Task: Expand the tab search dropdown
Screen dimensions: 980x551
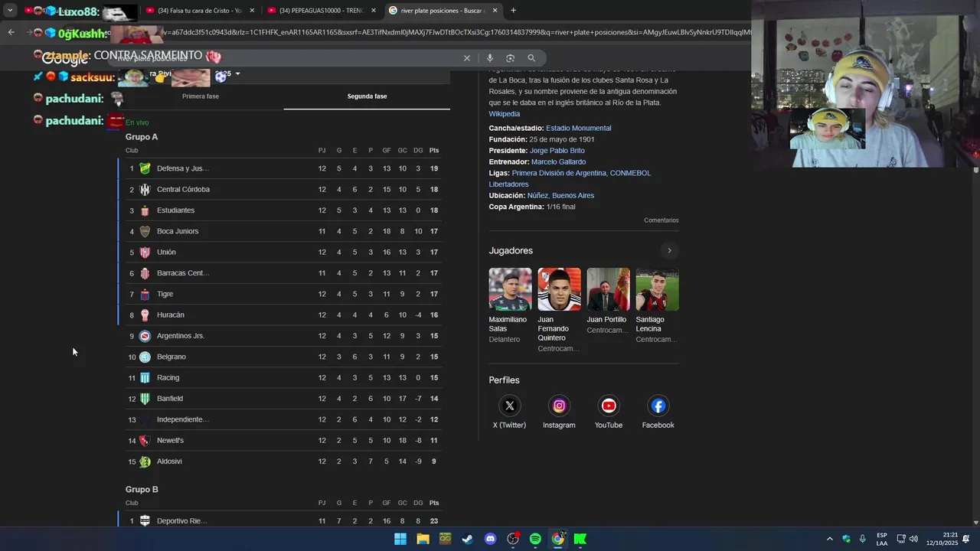Action: 10,11
